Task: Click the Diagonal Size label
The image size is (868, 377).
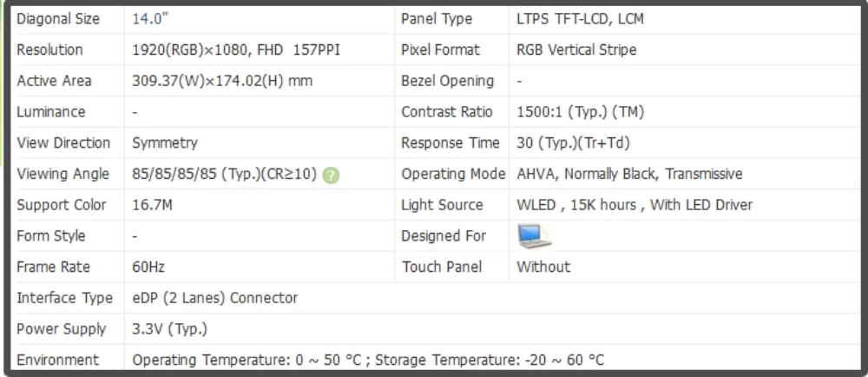Action: 58,19
